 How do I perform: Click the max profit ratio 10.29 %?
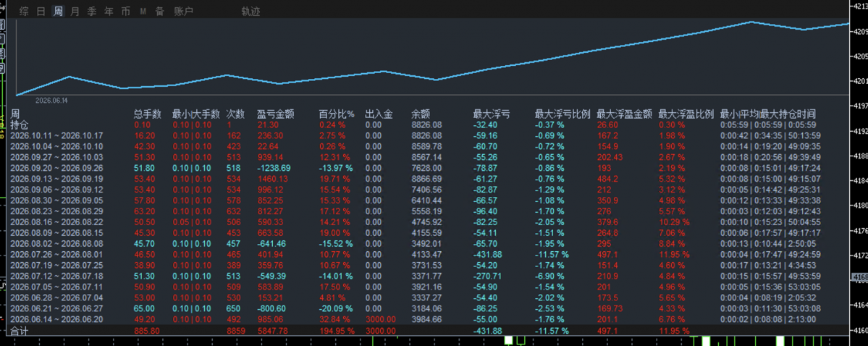pyautogui.click(x=674, y=222)
